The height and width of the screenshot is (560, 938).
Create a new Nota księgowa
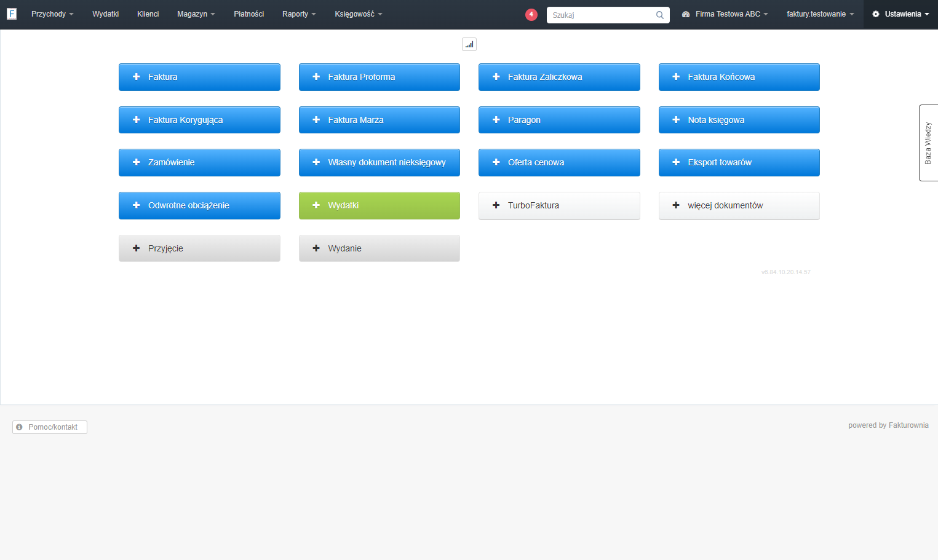tap(739, 120)
